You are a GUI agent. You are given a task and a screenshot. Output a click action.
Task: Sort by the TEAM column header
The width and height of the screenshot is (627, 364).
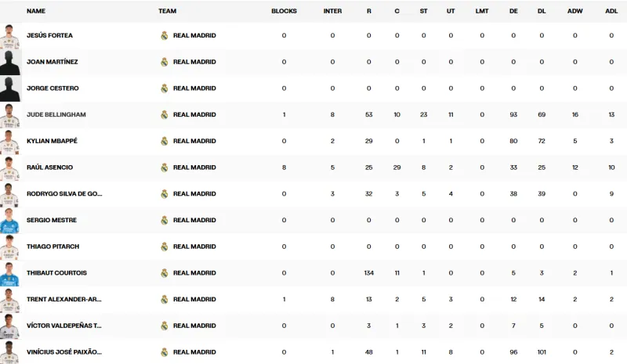(x=167, y=11)
